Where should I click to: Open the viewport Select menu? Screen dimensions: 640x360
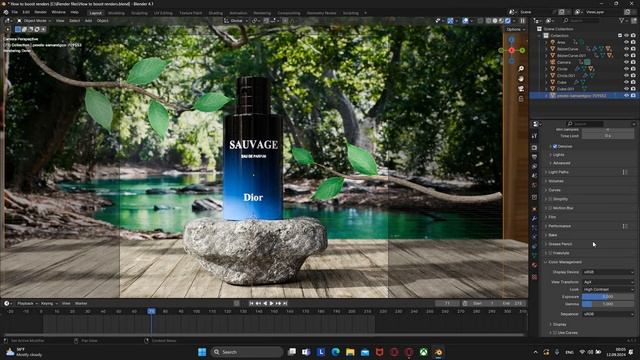(x=74, y=20)
